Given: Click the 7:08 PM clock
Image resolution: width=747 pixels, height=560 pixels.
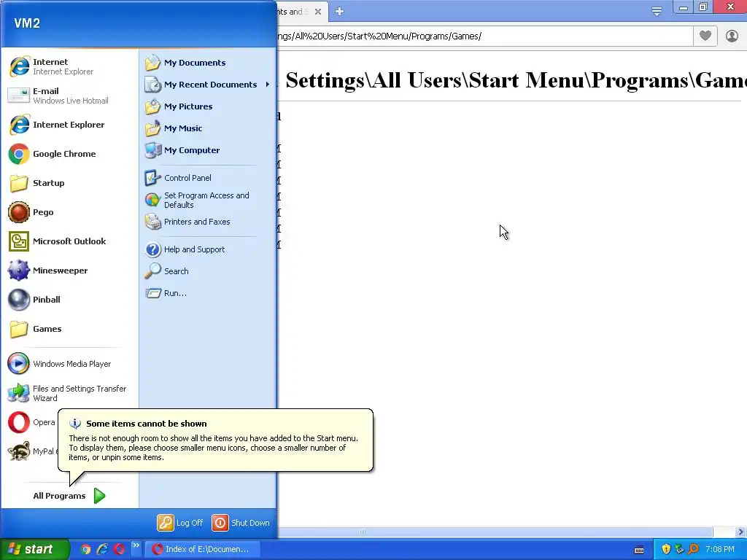Looking at the screenshot, I should (720, 549).
